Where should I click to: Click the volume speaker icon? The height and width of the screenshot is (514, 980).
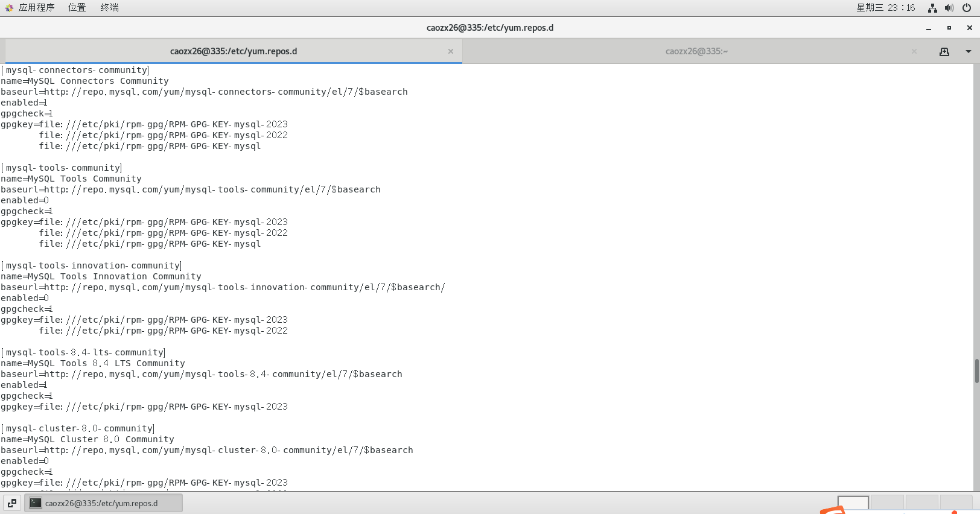[949, 8]
